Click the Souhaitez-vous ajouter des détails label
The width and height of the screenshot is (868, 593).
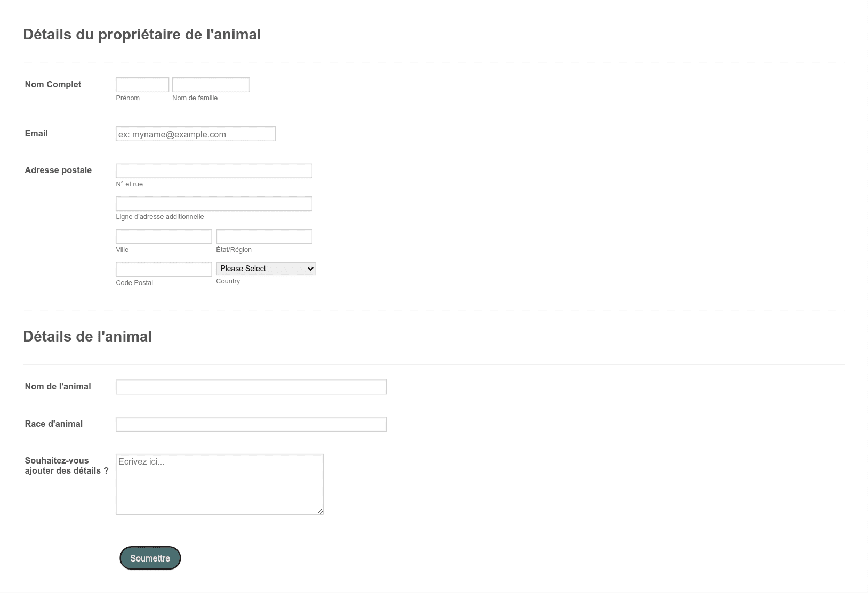click(67, 466)
